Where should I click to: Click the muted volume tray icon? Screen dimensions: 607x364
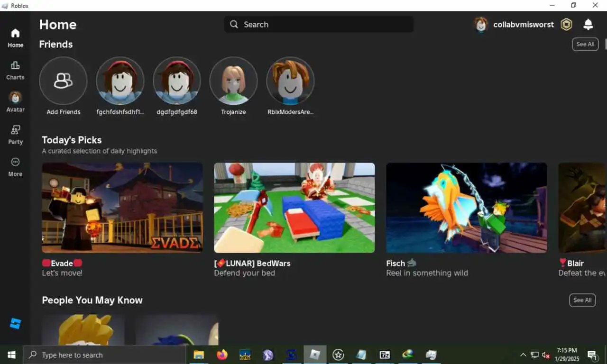(x=546, y=355)
